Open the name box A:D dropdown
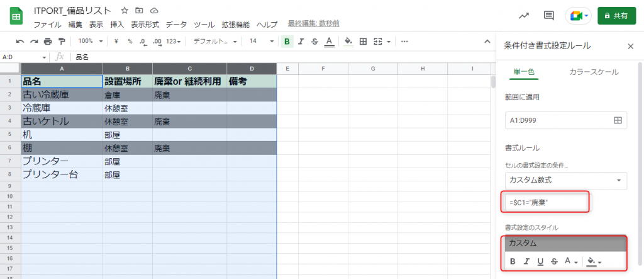 click(44, 57)
